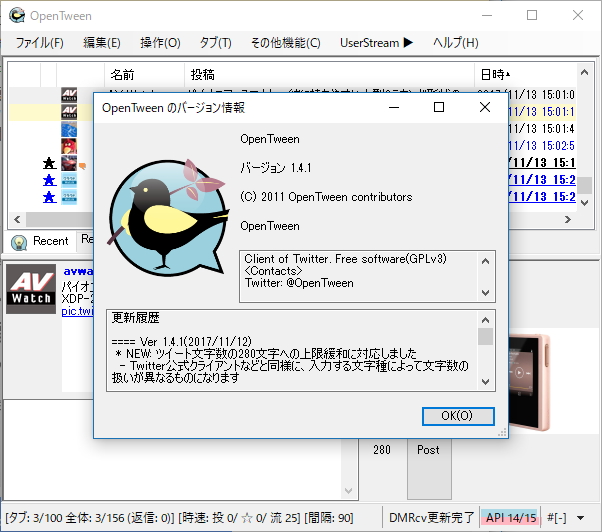Click the #[-] hashtag status item
The height and width of the screenshot is (532, 602).
coord(556,518)
